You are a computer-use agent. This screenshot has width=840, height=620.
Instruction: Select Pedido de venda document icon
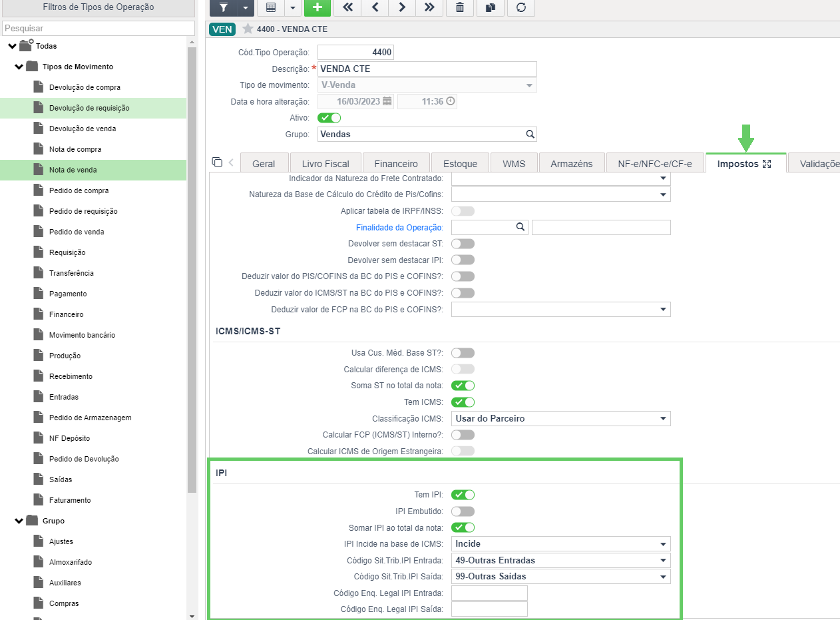point(39,232)
